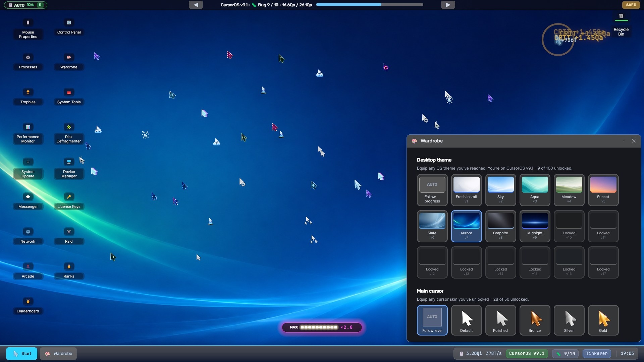Open the Raid desktop icon
The image size is (644, 362).
point(69,236)
